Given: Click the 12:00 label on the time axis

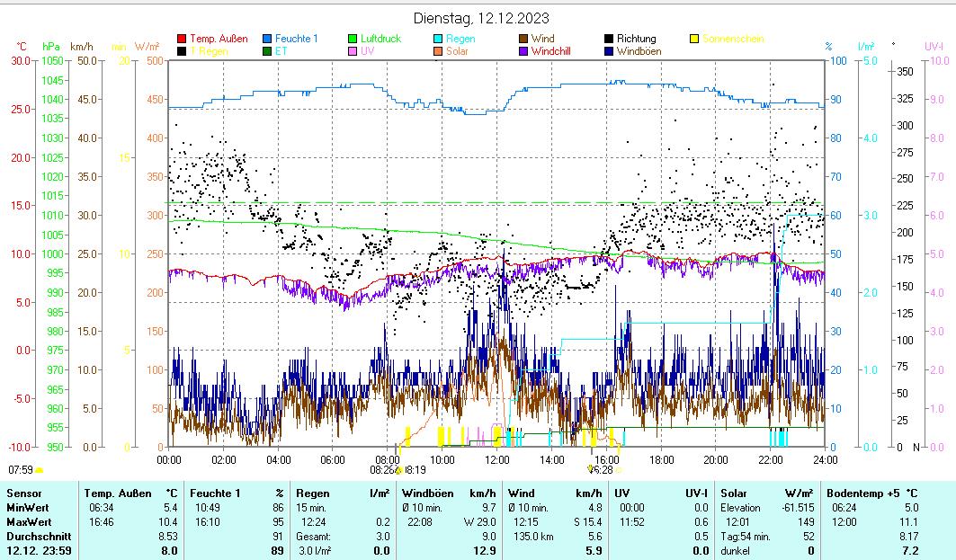Looking at the screenshot, I should (496, 458).
